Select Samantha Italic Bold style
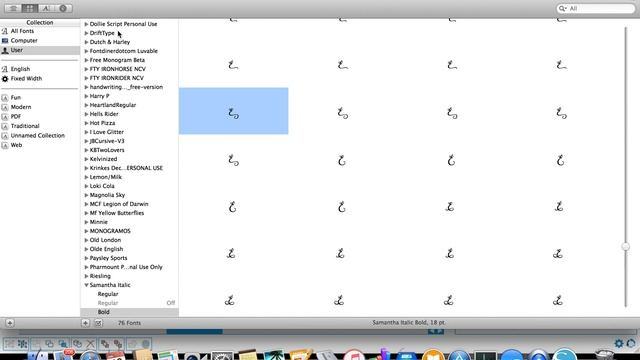Viewport: 640px width, 360px height. pos(129,312)
